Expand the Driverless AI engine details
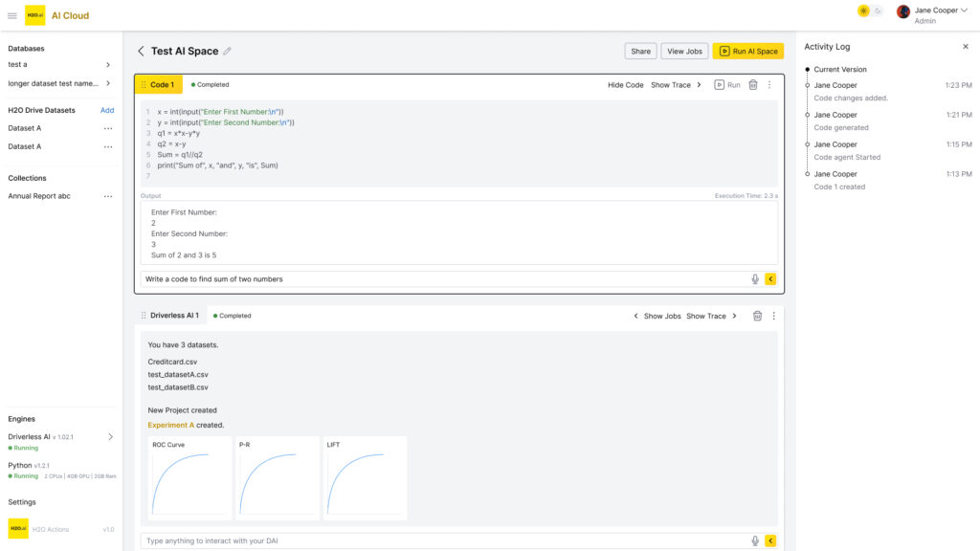This screenshot has width=980, height=551. pyautogui.click(x=110, y=437)
